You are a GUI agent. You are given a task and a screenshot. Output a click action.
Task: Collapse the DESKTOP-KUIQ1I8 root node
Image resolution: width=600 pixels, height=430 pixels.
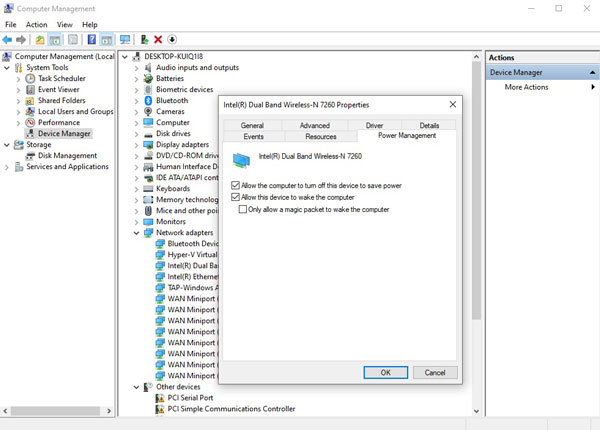pyautogui.click(x=125, y=57)
